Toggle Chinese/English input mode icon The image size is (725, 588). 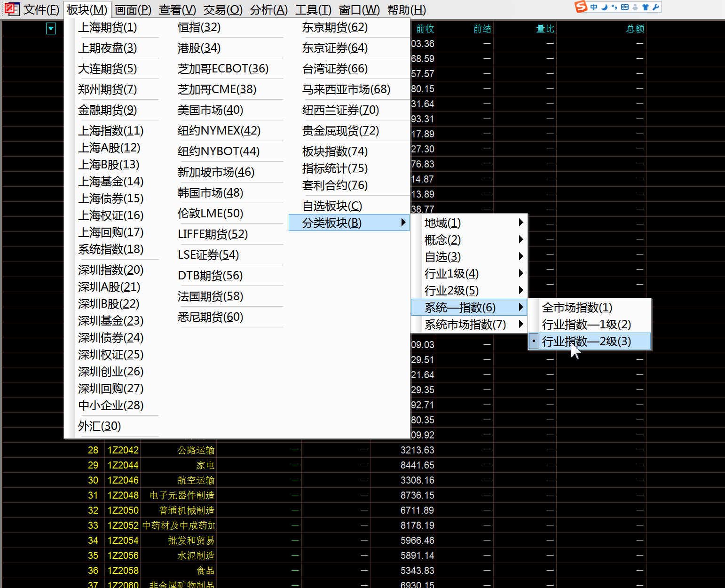coord(594,7)
